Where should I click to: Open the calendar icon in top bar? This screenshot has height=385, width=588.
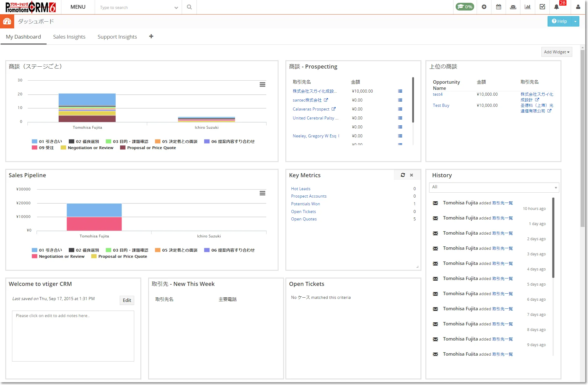(x=499, y=7)
